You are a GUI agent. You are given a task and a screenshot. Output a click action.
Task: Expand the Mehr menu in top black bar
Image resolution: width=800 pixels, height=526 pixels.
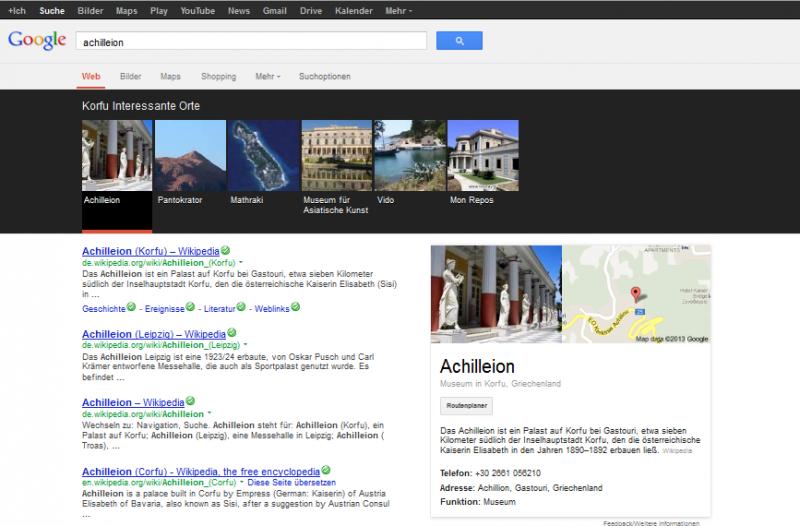[x=398, y=11]
